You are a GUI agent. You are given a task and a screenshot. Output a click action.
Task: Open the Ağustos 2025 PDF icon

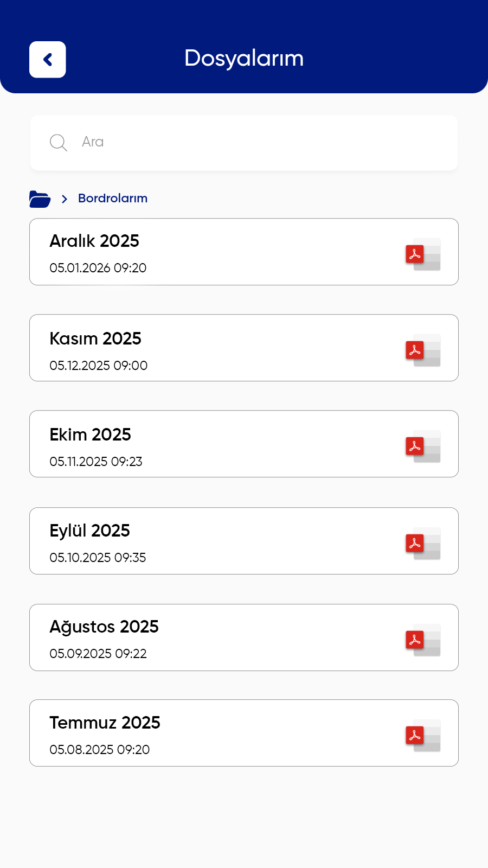(x=422, y=640)
